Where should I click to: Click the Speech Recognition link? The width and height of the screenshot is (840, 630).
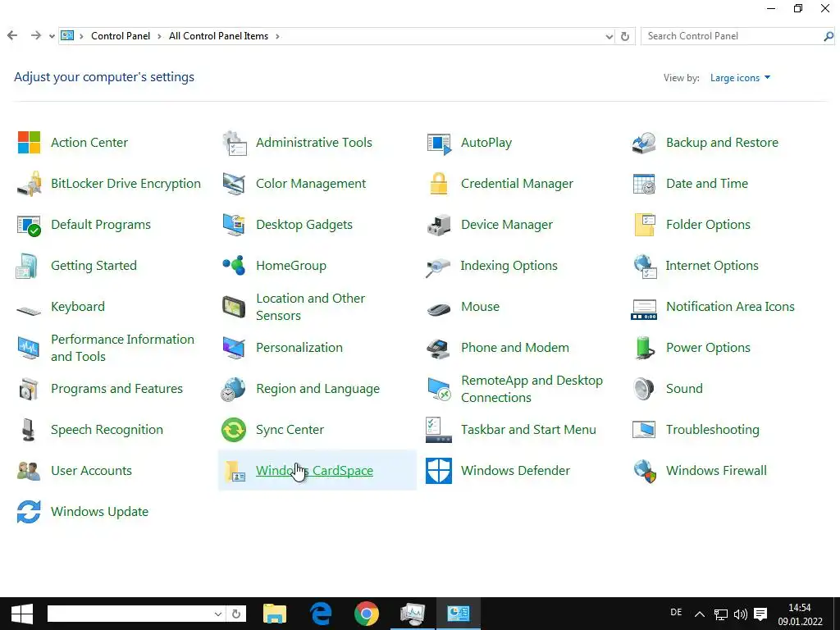[107, 430]
